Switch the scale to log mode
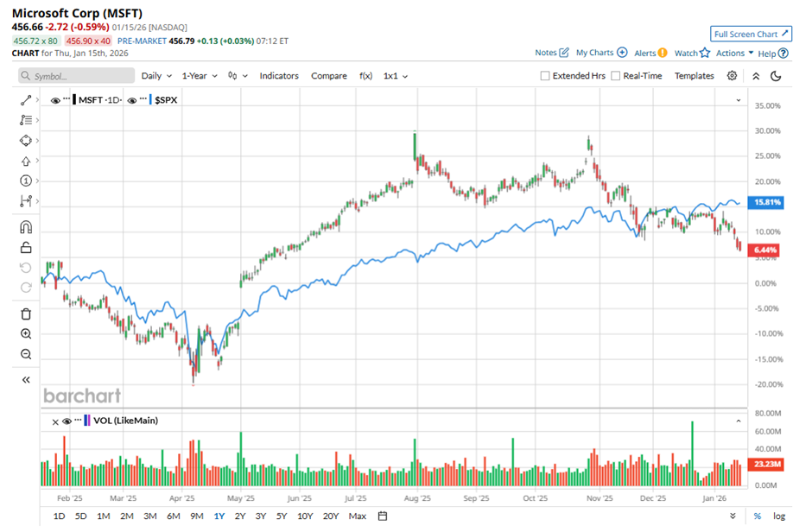This screenshot has width=812, height=532. [x=779, y=516]
